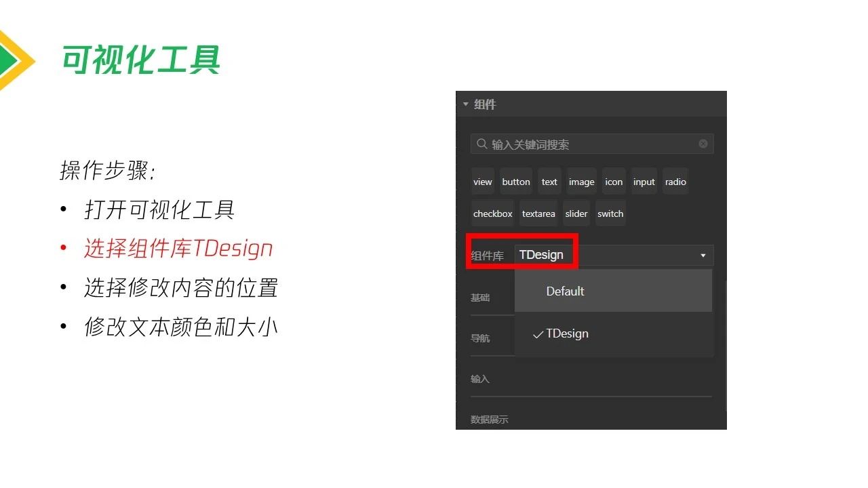Click the 输入关键词搜索 search field
This screenshot has width=868, height=488.
(x=592, y=144)
